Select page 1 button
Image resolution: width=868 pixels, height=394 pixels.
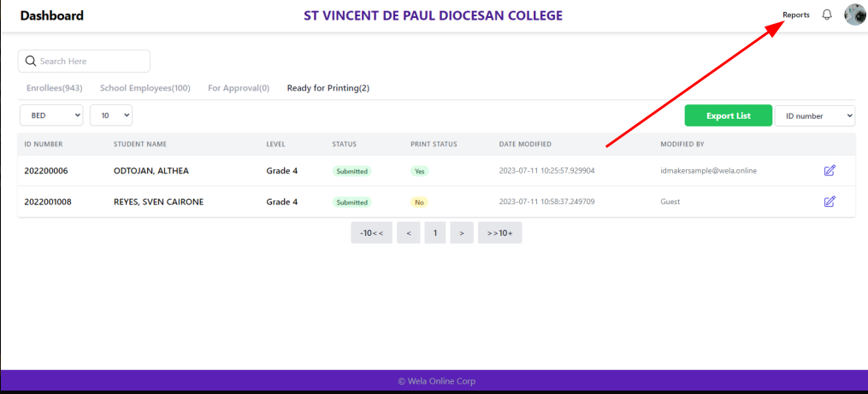pyautogui.click(x=435, y=233)
